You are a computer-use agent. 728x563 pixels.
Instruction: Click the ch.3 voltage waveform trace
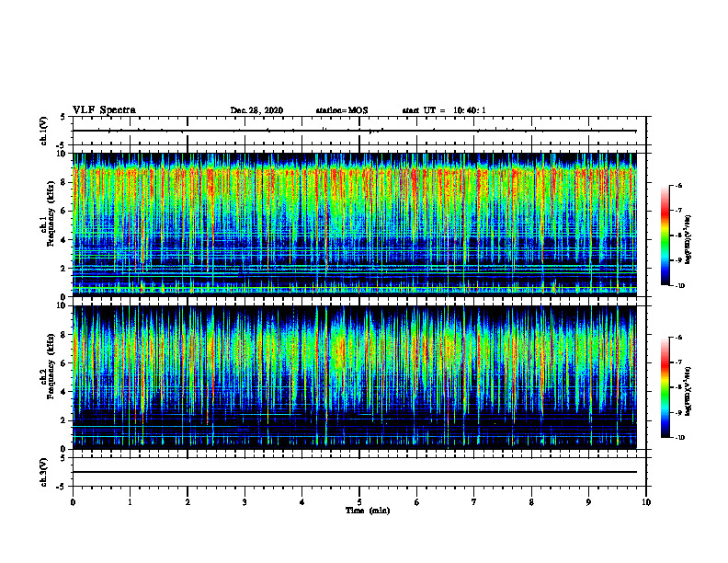pyautogui.click(x=355, y=472)
